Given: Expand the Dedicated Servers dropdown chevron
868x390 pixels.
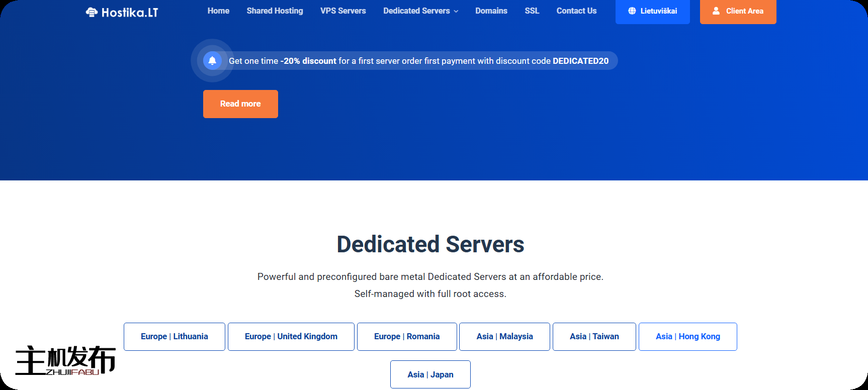Looking at the screenshot, I should tap(456, 12).
